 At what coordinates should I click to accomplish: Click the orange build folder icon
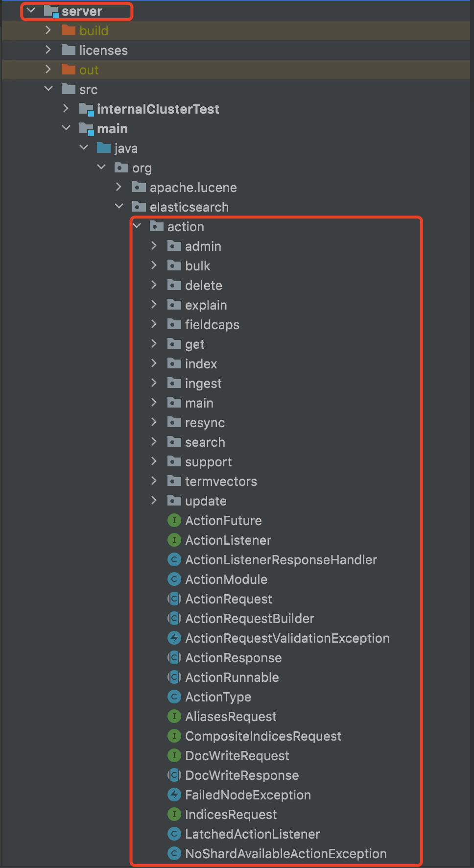click(x=69, y=31)
